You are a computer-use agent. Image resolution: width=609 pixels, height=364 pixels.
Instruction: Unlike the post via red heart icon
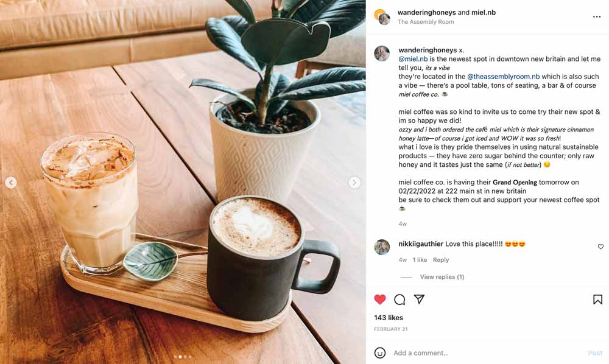380,299
